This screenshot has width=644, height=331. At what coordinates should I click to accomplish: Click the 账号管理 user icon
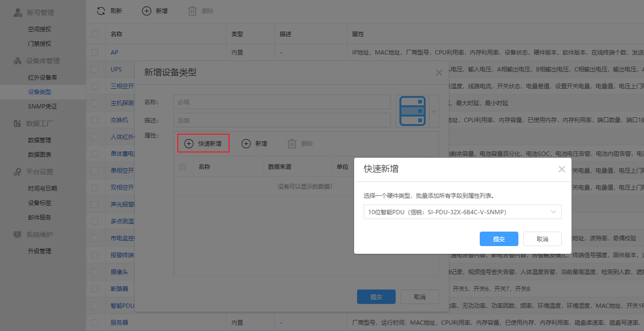click(18, 13)
